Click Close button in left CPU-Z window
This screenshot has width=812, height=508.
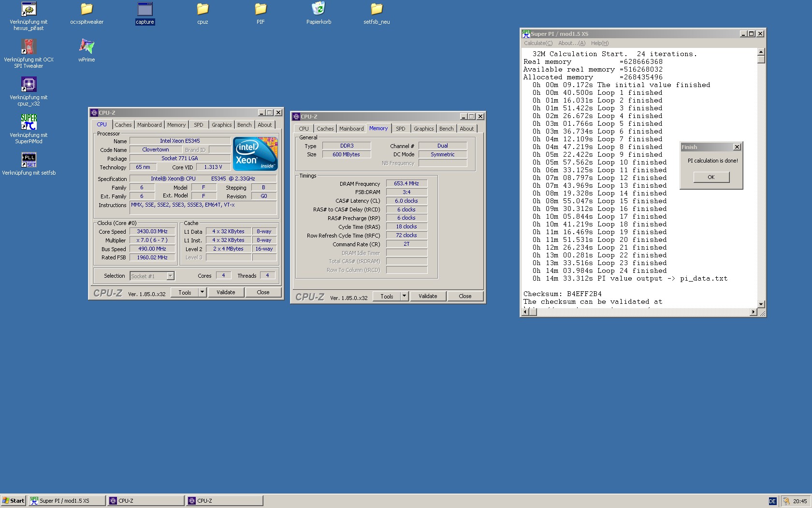263,292
